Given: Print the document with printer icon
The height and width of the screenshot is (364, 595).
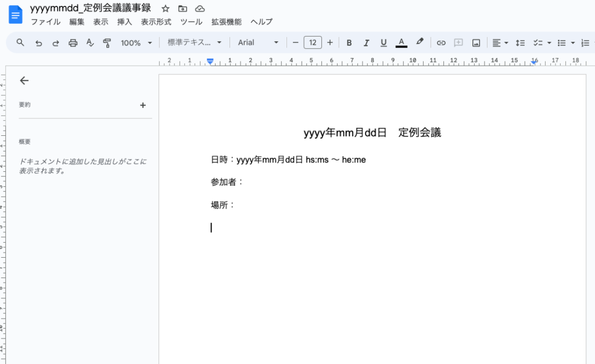Looking at the screenshot, I should pyautogui.click(x=73, y=43).
